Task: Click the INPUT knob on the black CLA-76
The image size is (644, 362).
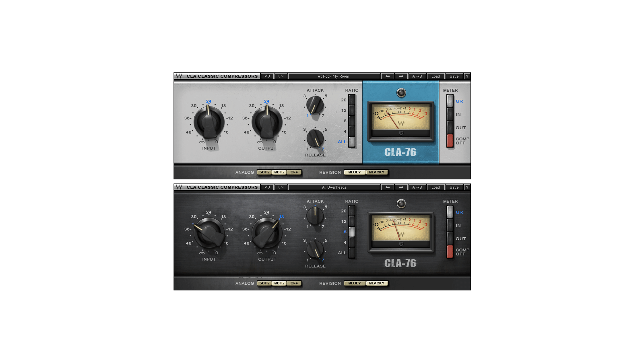Action: [x=209, y=233]
